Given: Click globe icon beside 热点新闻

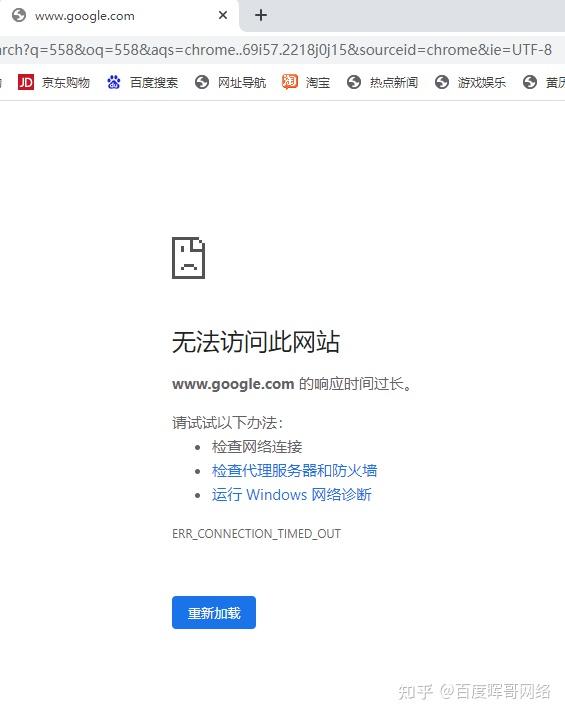Looking at the screenshot, I should click(354, 82).
